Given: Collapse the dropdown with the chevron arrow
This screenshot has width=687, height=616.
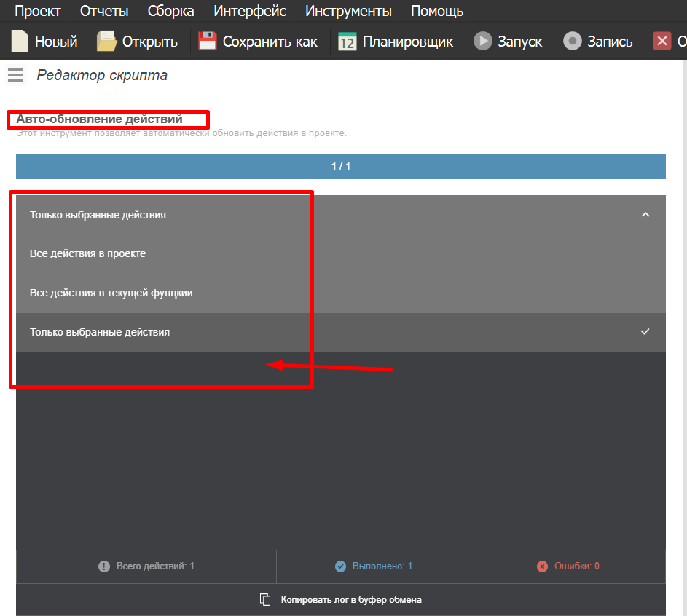Looking at the screenshot, I should click(645, 215).
